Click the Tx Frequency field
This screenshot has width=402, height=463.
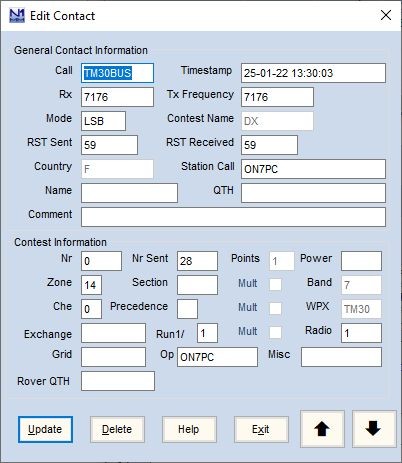[277, 97]
